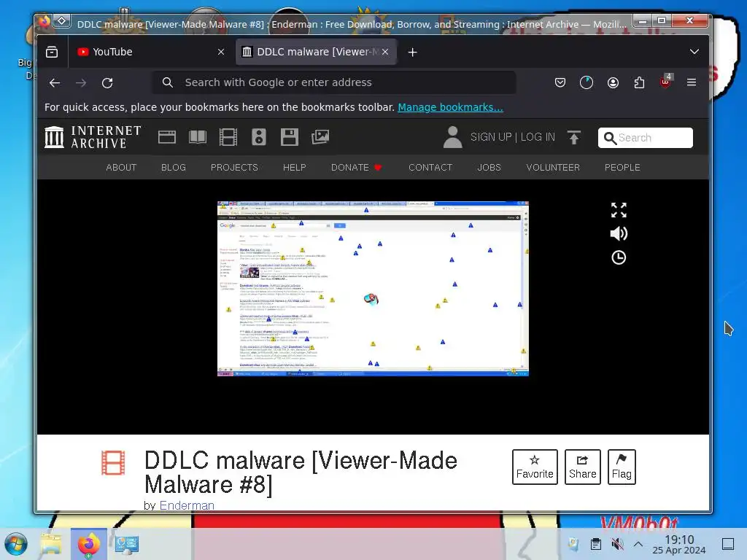Open the JOBS menu item
Image resolution: width=747 pixels, height=560 pixels.
(x=489, y=168)
